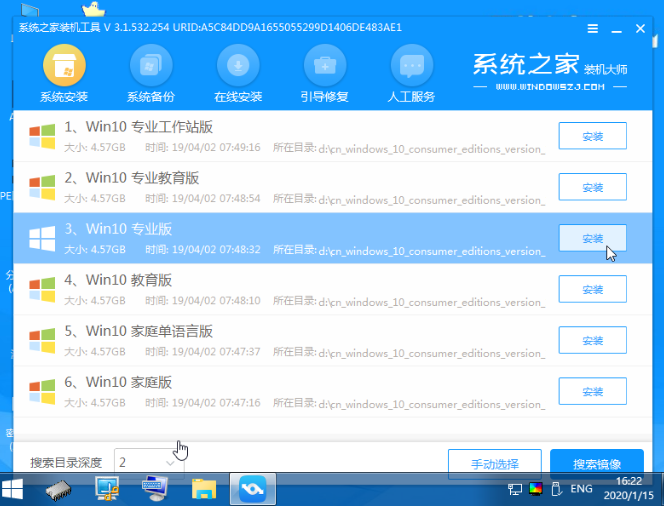Install Win10 专业工作站版

(592, 136)
